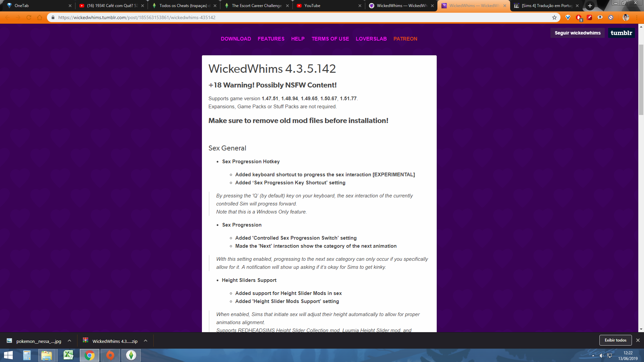View site security padlock info
Screen dimensions: 644x362
53,17
